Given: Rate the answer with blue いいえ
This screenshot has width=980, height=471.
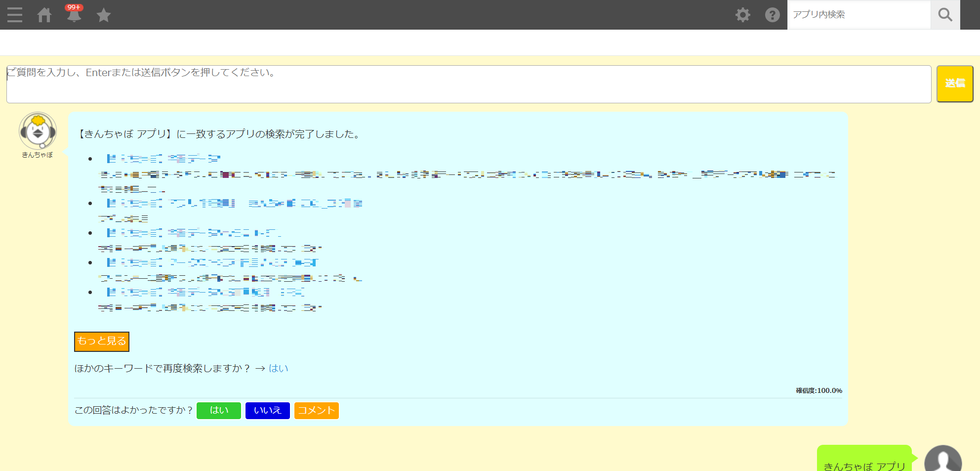Looking at the screenshot, I should [267, 410].
